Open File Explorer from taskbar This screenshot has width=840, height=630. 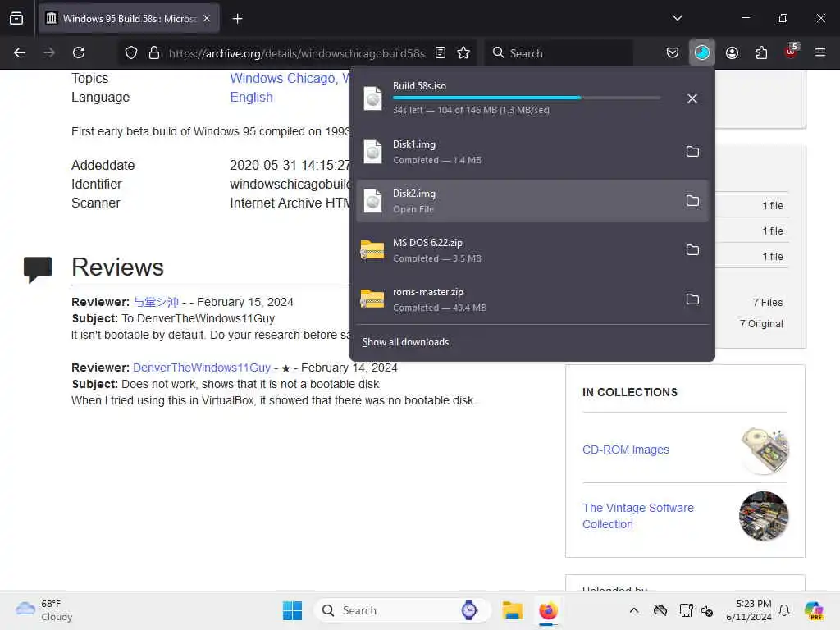[x=512, y=610]
